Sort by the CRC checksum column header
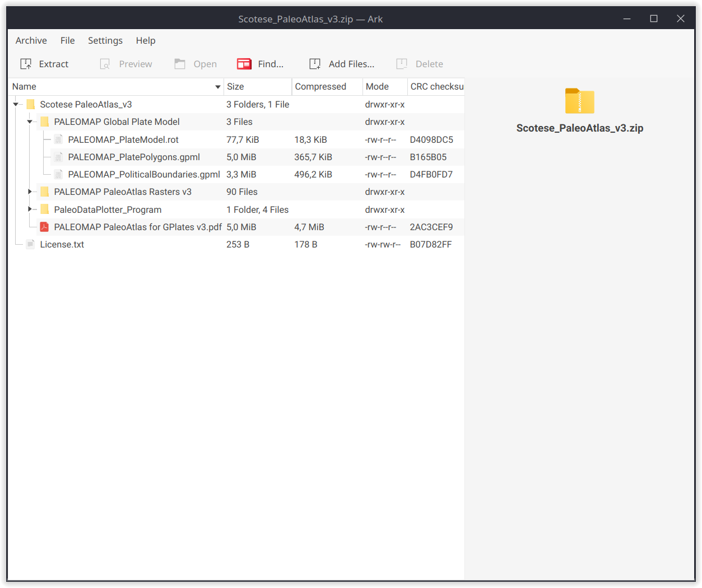The height and width of the screenshot is (588, 702). click(x=436, y=86)
